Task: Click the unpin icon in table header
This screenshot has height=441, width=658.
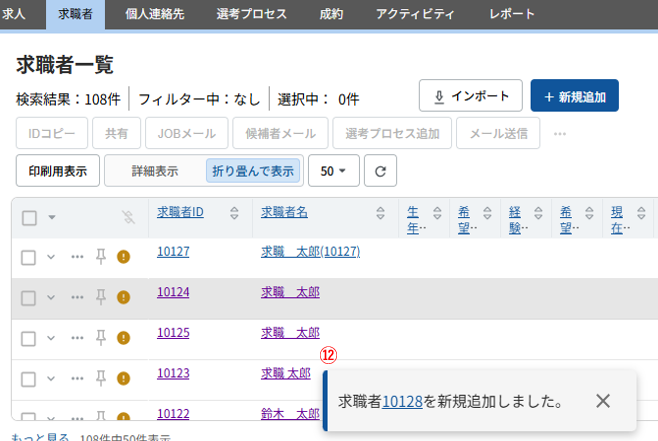Action: click(128, 217)
